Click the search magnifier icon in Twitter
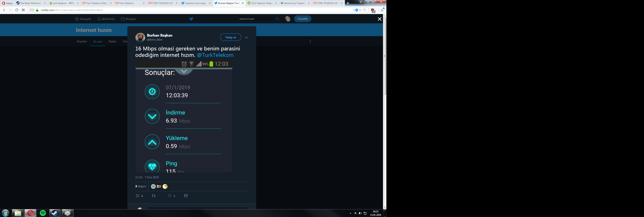The width and height of the screenshot is (644, 217). [x=277, y=19]
